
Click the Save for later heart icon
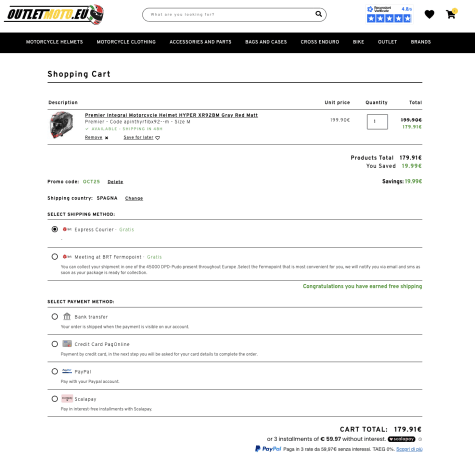click(x=158, y=138)
